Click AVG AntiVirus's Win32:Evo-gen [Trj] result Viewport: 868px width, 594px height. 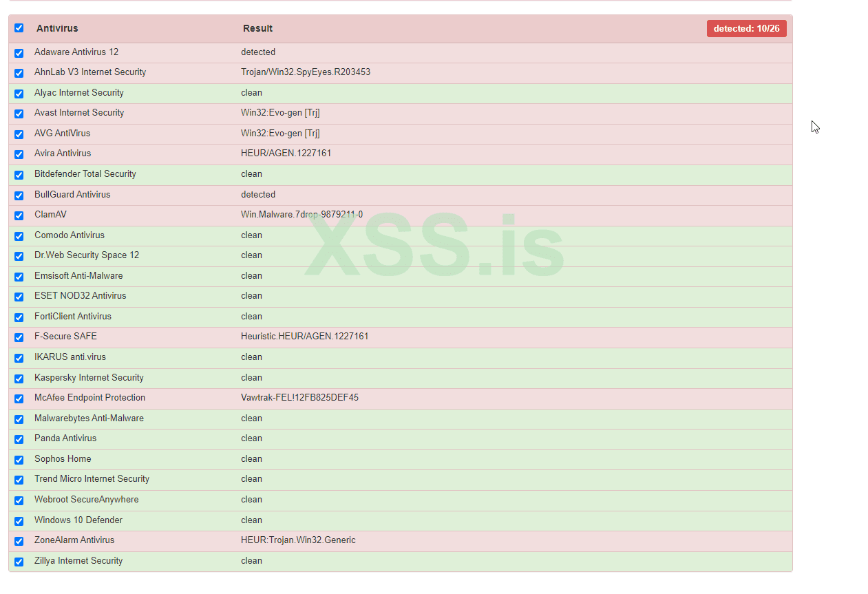280,134
